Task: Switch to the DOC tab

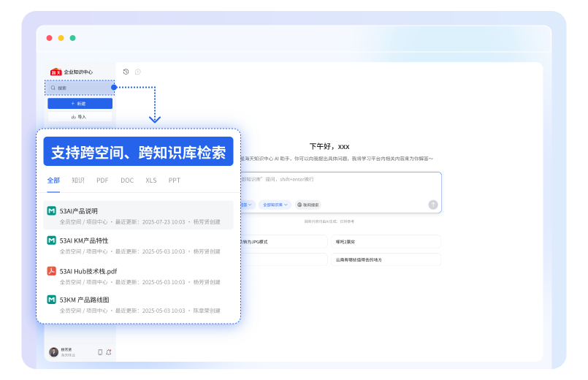Action: coord(127,180)
